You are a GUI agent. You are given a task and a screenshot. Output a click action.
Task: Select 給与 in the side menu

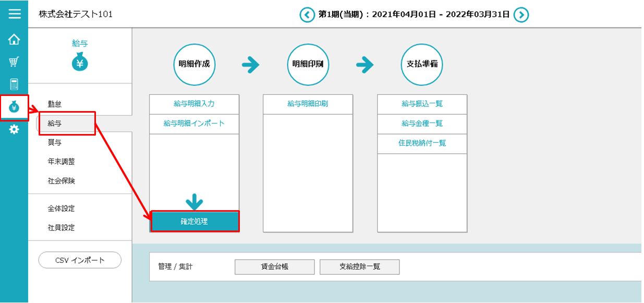tap(55, 124)
